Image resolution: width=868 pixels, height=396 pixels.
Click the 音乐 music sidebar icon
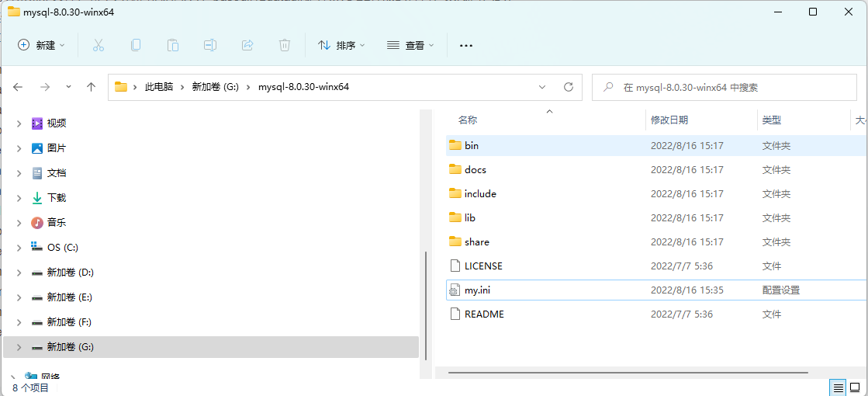[37, 223]
